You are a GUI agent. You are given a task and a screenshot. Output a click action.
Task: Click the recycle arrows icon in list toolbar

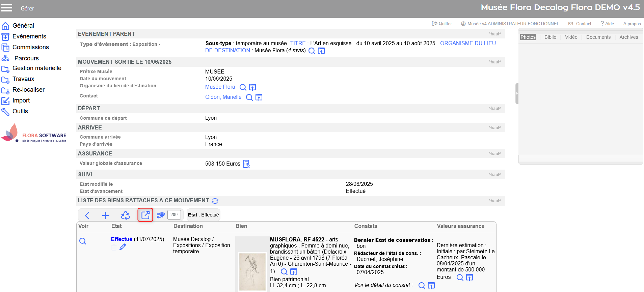125,215
